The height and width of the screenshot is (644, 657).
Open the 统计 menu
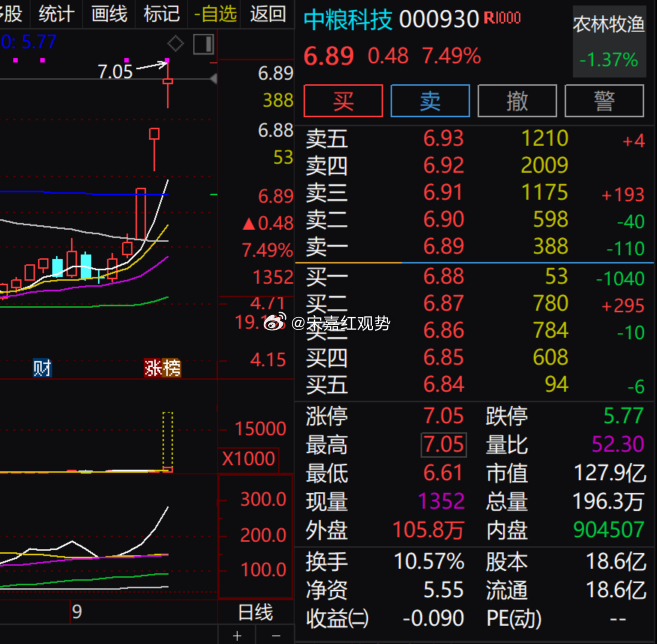[x=57, y=14]
